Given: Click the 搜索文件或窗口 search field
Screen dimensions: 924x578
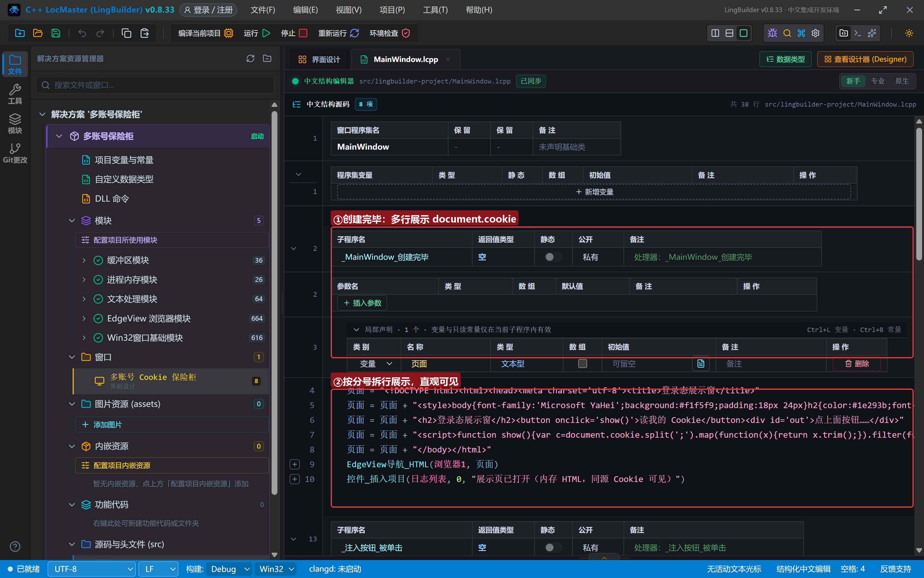Looking at the screenshot, I should pos(155,85).
